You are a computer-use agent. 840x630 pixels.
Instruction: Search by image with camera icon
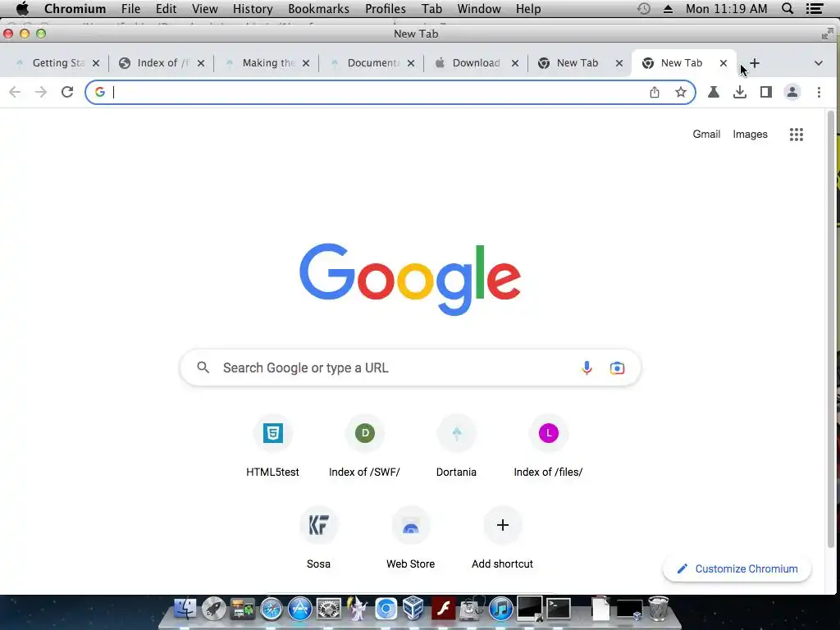point(617,368)
